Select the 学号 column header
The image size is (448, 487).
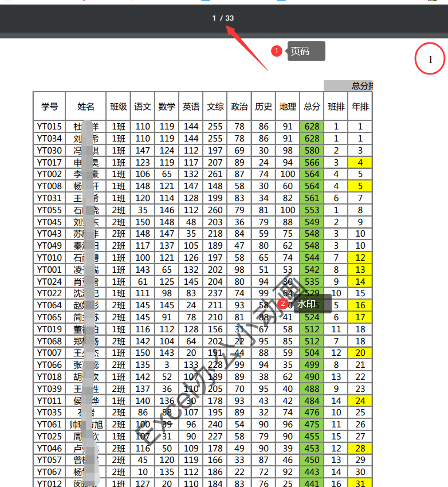pos(49,107)
